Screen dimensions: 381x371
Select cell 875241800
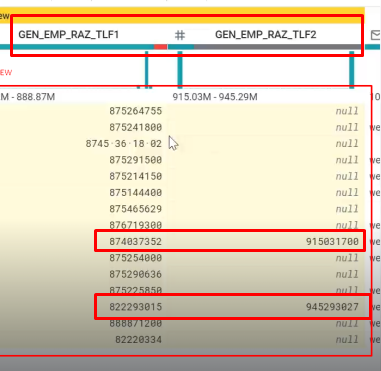point(136,127)
